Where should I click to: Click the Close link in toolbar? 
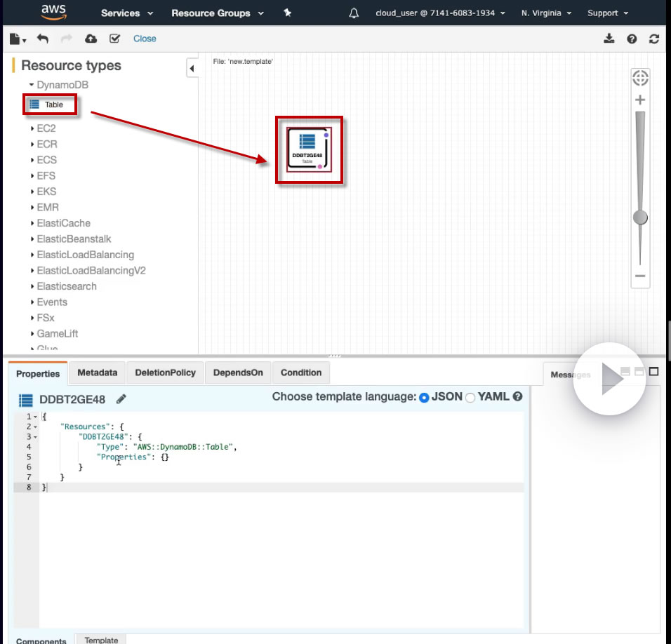point(145,39)
